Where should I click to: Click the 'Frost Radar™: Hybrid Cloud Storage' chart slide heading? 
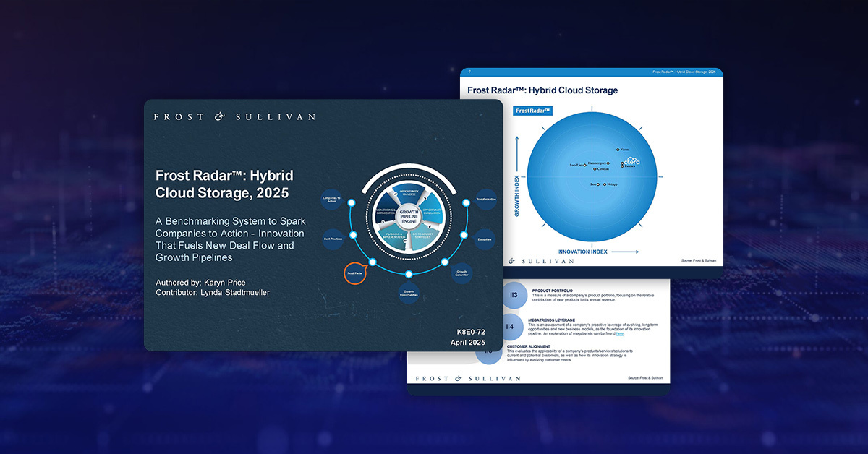(542, 90)
